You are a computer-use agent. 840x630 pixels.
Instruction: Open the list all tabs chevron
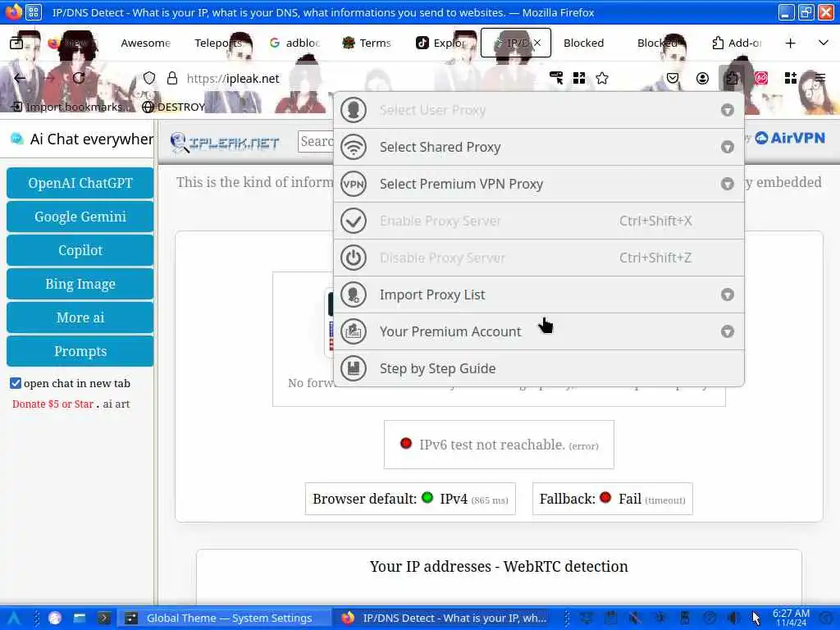pos(824,43)
